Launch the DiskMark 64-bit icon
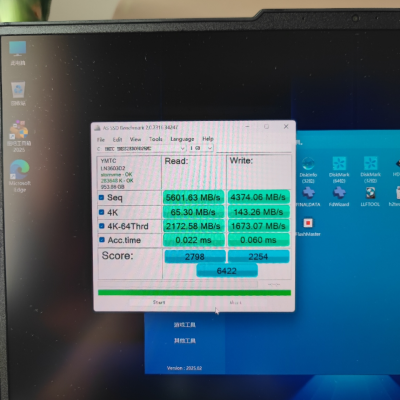This screenshot has width=400, height=400. [x=339, y=169]
